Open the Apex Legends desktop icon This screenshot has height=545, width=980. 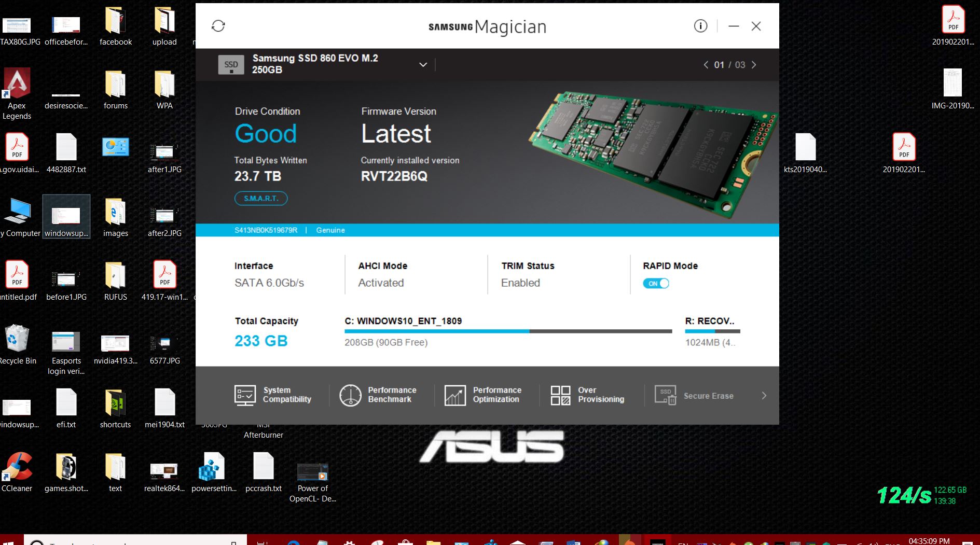click(x=17, y=94)
